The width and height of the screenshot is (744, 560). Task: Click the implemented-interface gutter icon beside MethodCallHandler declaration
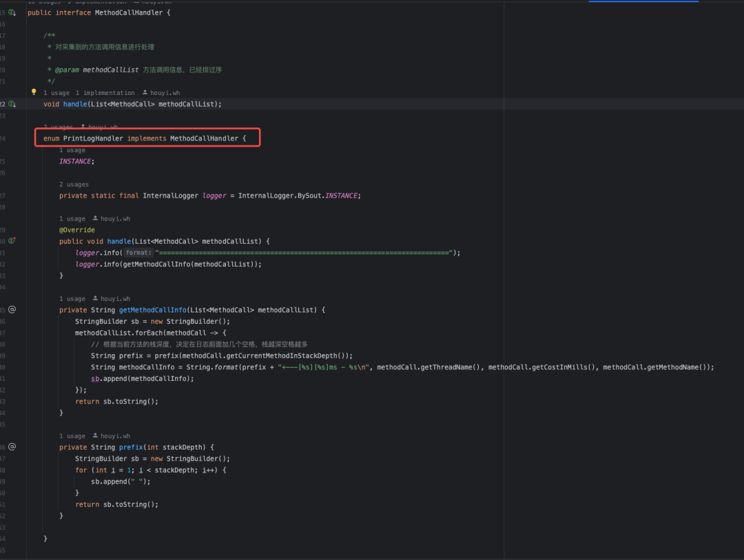(x=12, y=13)
